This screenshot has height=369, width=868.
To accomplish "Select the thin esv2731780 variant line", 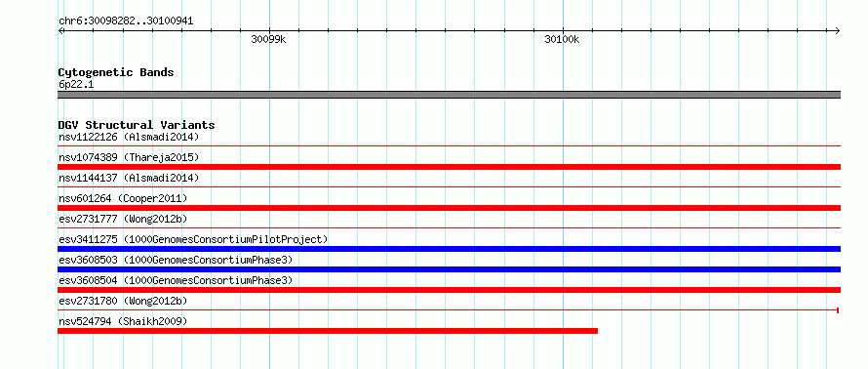I will point(449,310).
